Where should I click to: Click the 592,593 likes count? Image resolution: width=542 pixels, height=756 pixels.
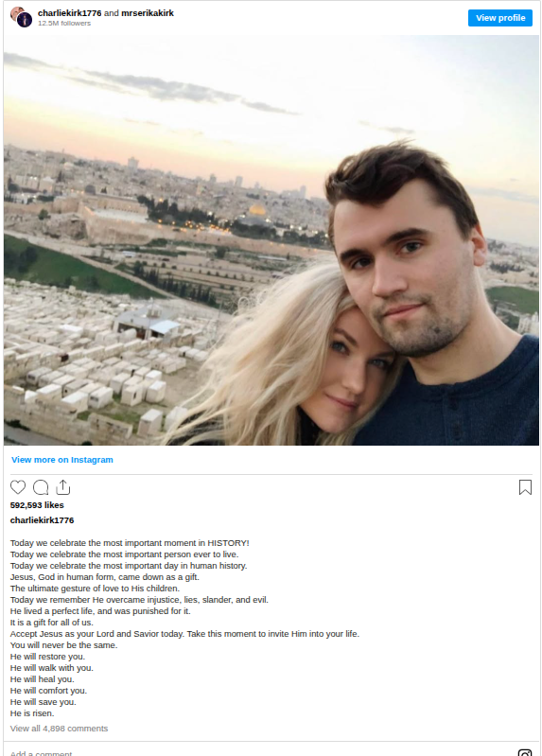[x=37, y=505]
